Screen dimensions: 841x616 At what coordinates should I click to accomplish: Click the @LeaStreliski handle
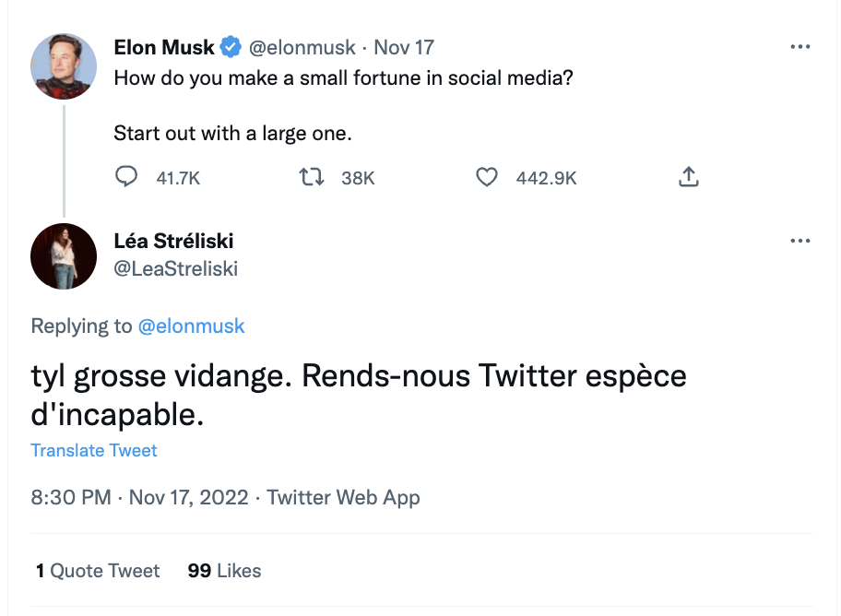(175, 268)
